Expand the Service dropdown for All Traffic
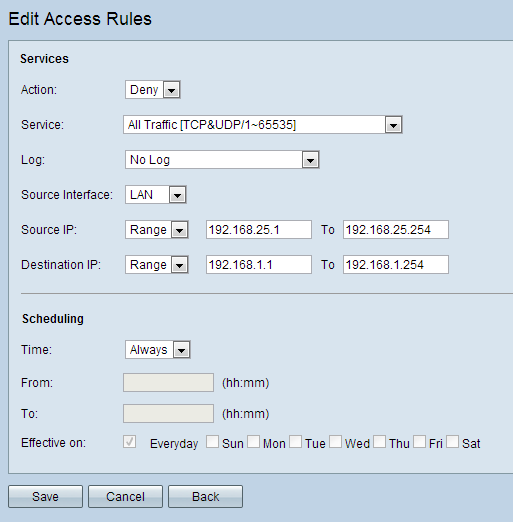The width and height of the screenshot is (513, 522). pyautogui.click(x=263, y=125)
